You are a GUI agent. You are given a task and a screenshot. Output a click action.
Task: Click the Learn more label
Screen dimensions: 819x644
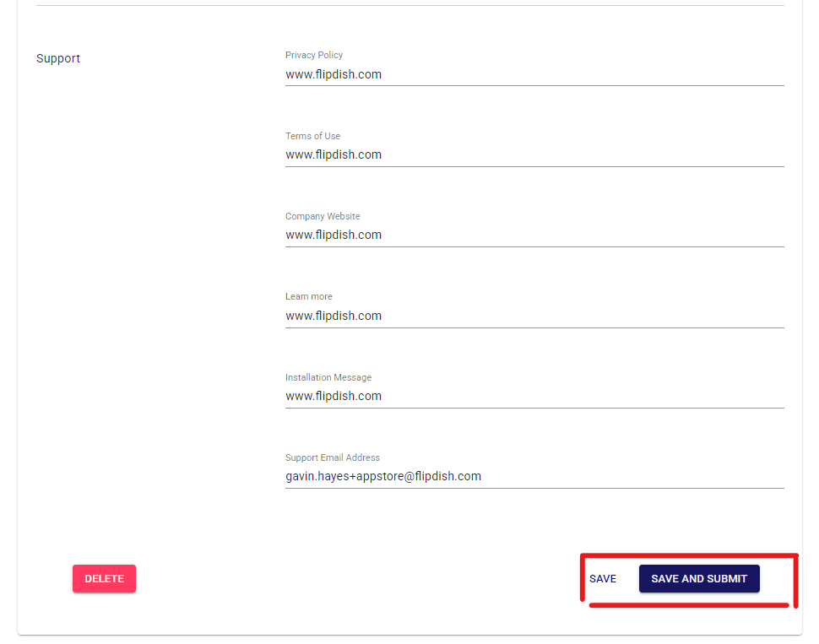click(x=309, y=296)
